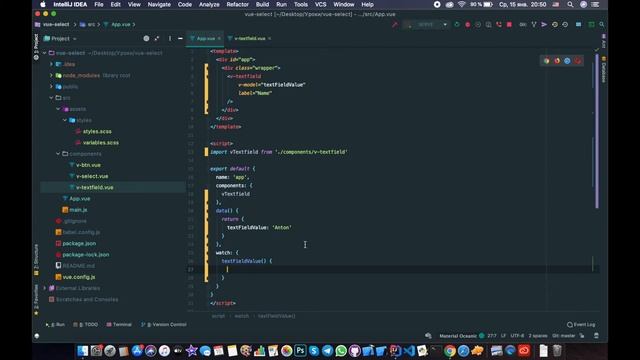Switch to the v-textfield.vue editor tab
Viewport: 640px width, 360px height.
pyautogui.click(x=249, y=38)
